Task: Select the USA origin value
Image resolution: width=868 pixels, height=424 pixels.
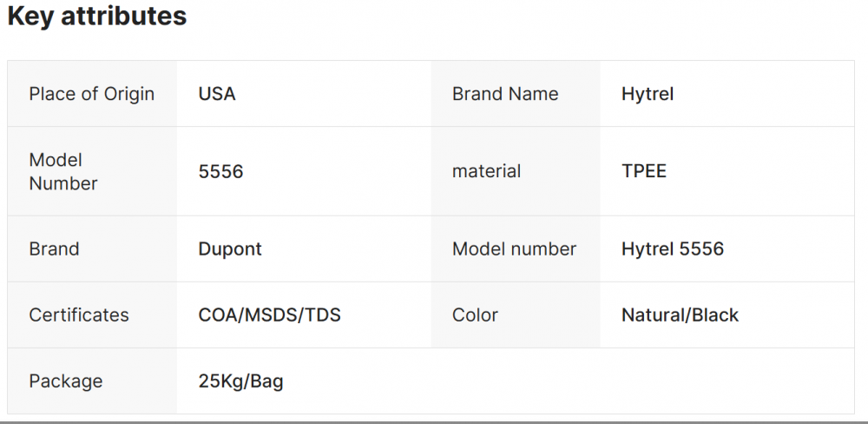Action: (217, 94)
